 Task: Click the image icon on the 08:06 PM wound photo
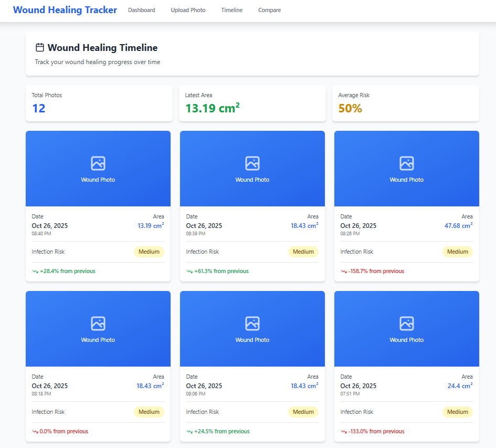252,324
